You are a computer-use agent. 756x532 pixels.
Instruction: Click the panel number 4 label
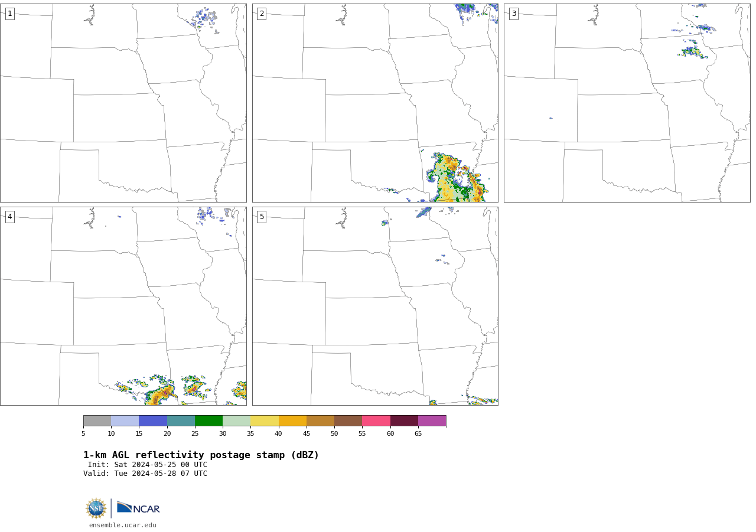point(9,217)
